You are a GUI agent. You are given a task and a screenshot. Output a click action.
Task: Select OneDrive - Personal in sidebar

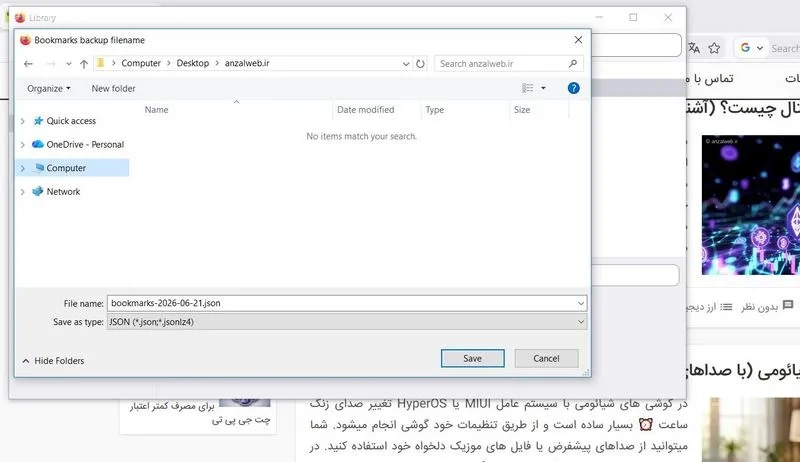[85, 144]
